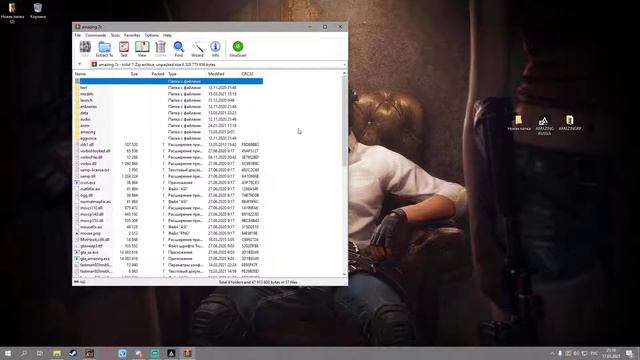Image resolution: width=640 pixels, height=360 pixels.
Task: Click the file list scroll-up arrow
Action: pos(344,73)
